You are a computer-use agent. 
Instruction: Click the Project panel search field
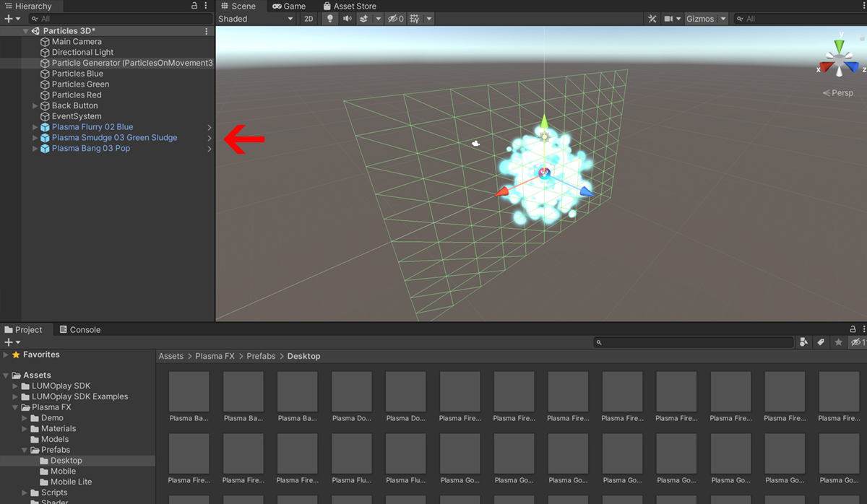click(694, 342)
